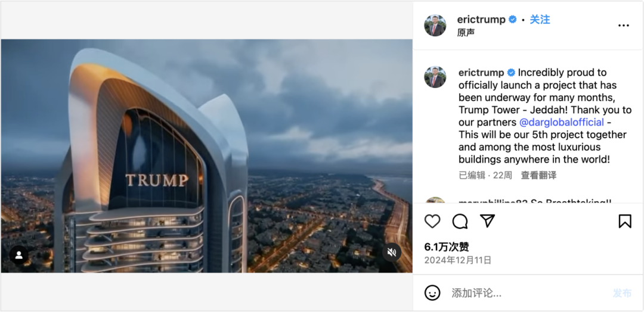The height and width of the screenshot is (312, 644).
Task: Open caption avatar next to post text
Action: [435, 77]
